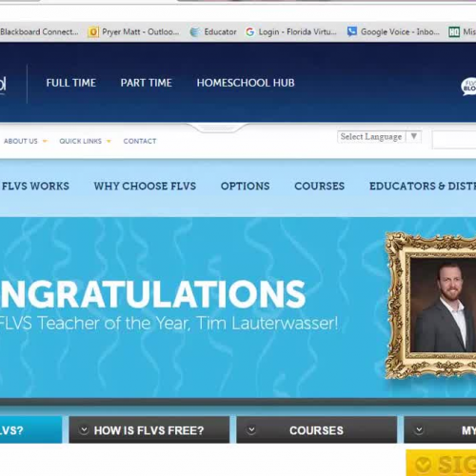Viewport: 476px width, 476px height.
Task: Expand the About Us dropdown arrow
Action: pyautogui.click(x=45, y=141)
